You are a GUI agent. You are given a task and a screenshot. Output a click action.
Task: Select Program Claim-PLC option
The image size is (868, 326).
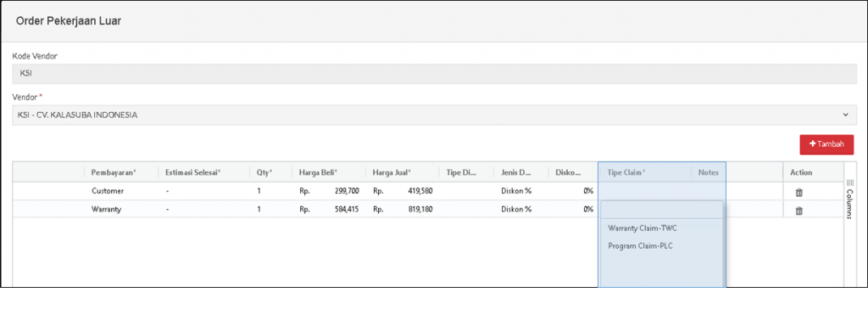[640, 245]
